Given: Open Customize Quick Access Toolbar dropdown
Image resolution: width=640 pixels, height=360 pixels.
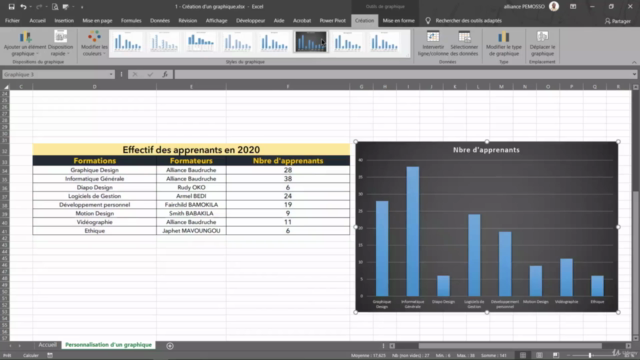Looking at the screenshot, I should coord(82,7).
